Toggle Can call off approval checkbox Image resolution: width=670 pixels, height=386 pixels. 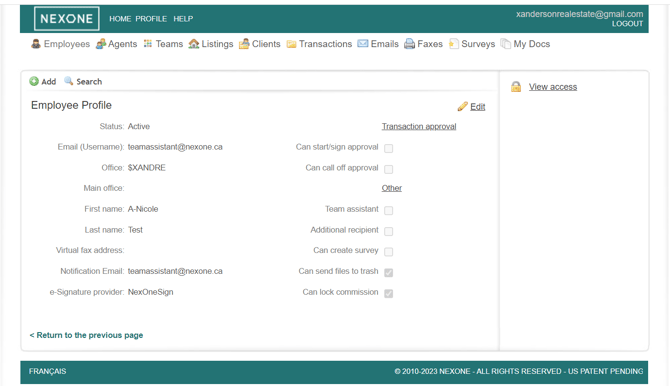pyautogui.click(x=388, y=169)
